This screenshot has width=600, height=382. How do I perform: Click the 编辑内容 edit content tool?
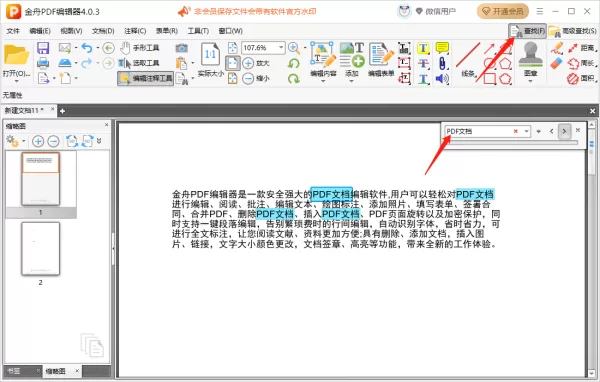click(323, 59)
